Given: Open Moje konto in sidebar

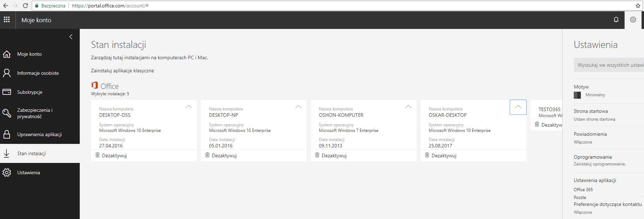Looking at the screenshot, I should [40, 54].
